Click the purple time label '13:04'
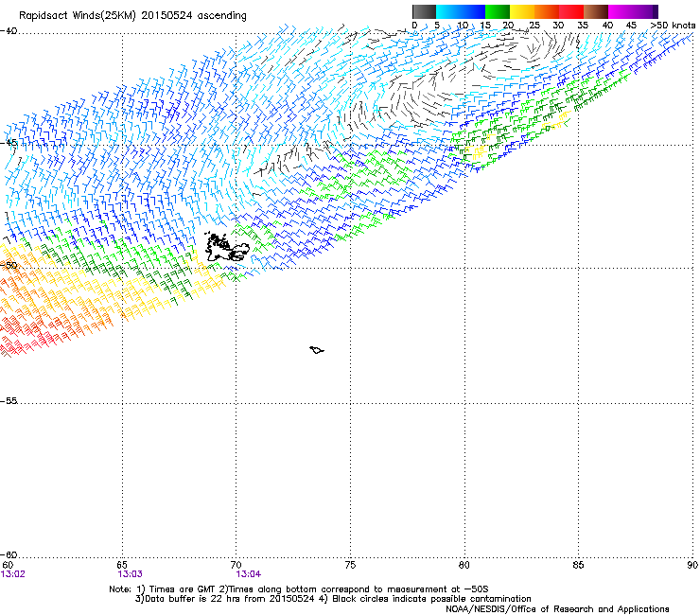The image size is (700, 615). coord(249,574)
